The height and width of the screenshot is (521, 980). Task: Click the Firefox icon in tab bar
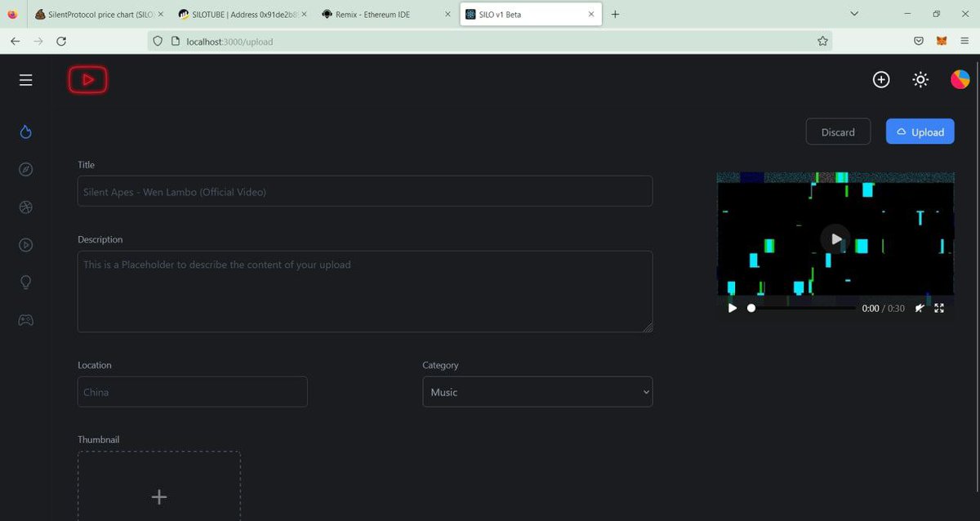[x=11, y=14]
